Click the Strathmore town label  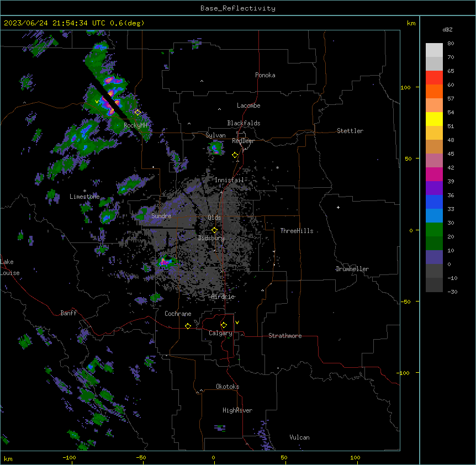tap(285, 336)
